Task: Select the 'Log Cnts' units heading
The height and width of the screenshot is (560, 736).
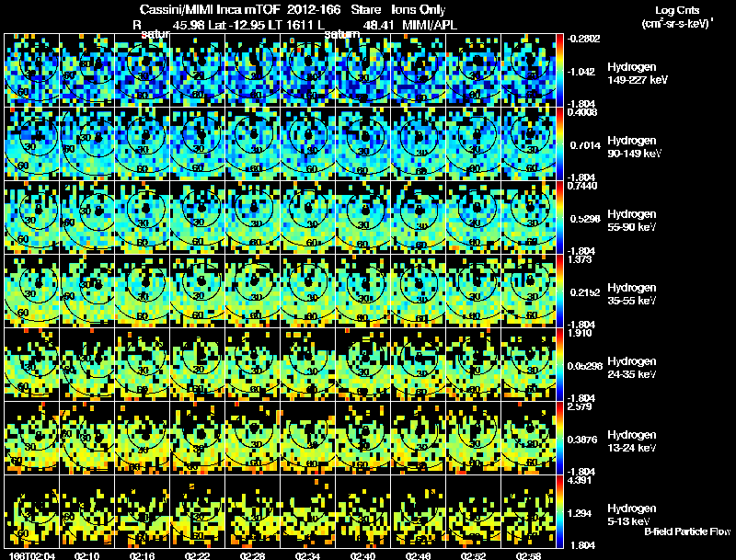Action: point(677,10)
